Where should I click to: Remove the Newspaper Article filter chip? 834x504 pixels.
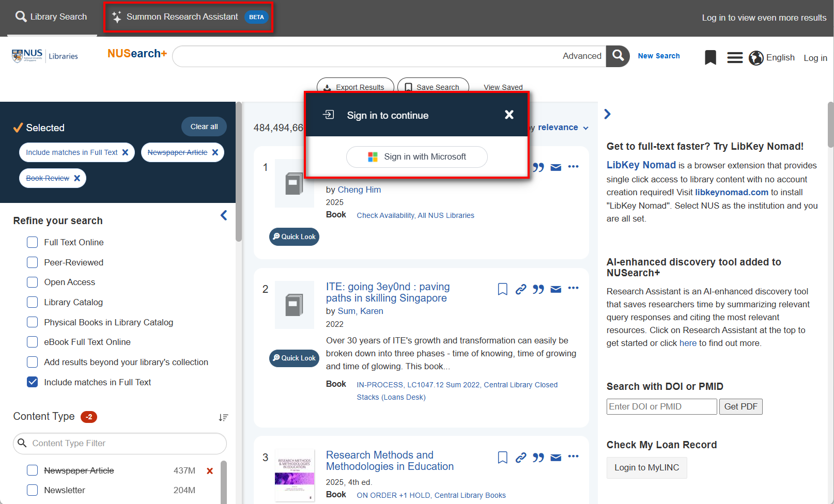(x=215, y=152)
